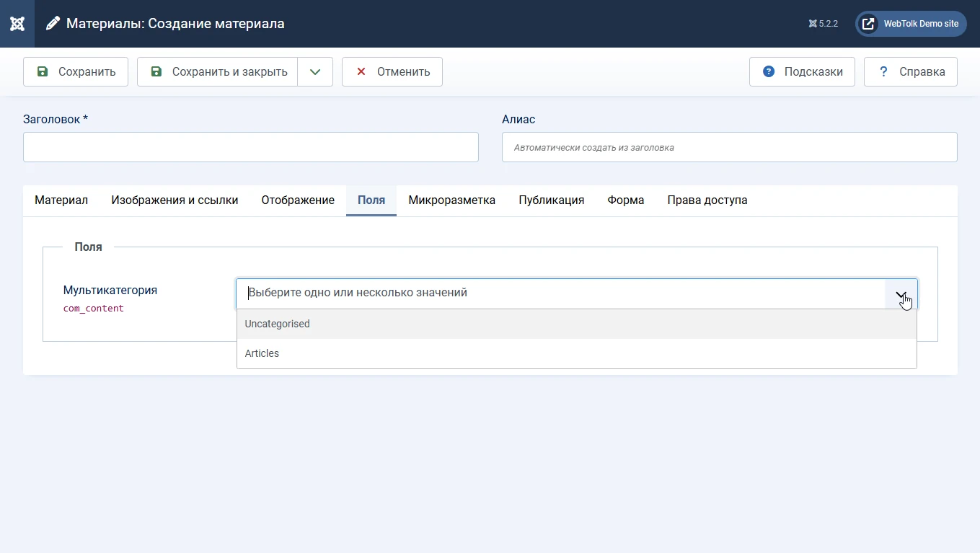Go to Права доступа tab
This screenshot has height=553, width=980.
coord(707,200)
